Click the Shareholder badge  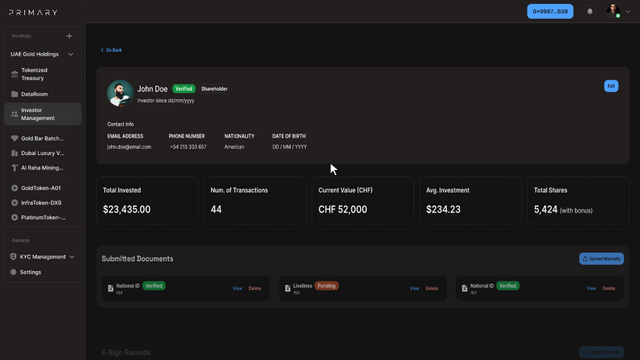click(214, 89)
